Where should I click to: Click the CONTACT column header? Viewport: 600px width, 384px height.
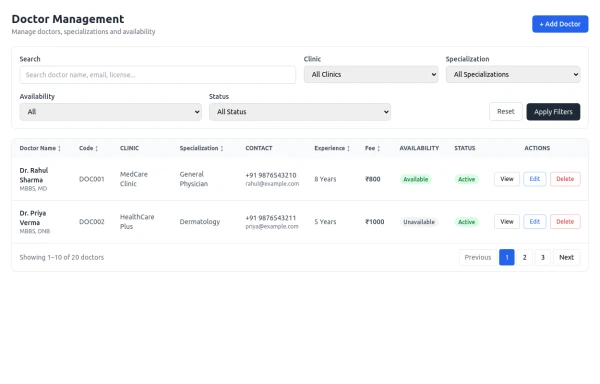coord(259,148)
